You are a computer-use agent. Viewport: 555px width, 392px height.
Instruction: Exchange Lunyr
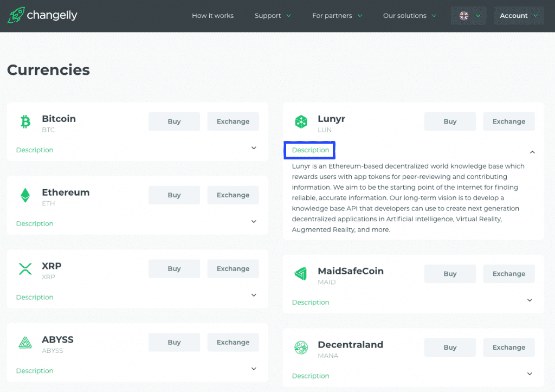tap(509, 121)
